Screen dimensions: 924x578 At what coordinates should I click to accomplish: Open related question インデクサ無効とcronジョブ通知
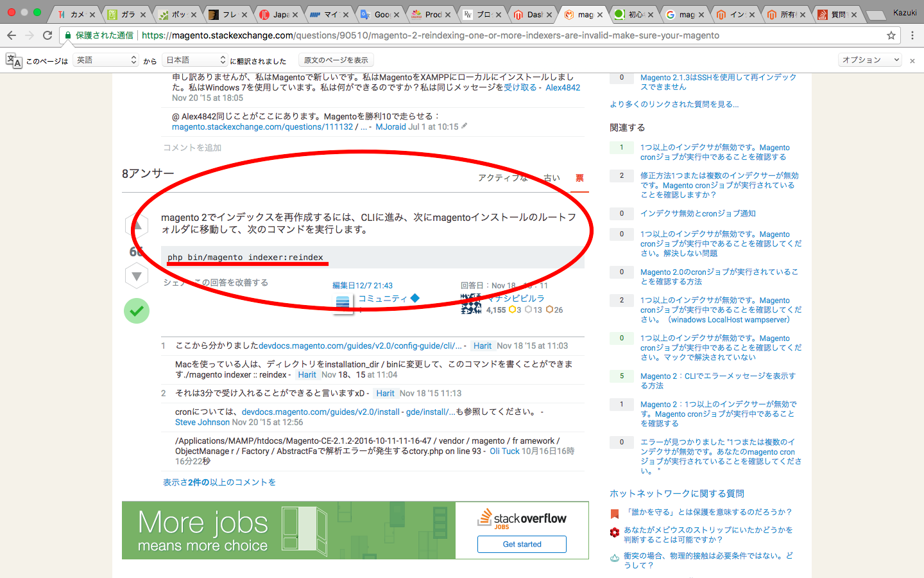coord(698,214)
